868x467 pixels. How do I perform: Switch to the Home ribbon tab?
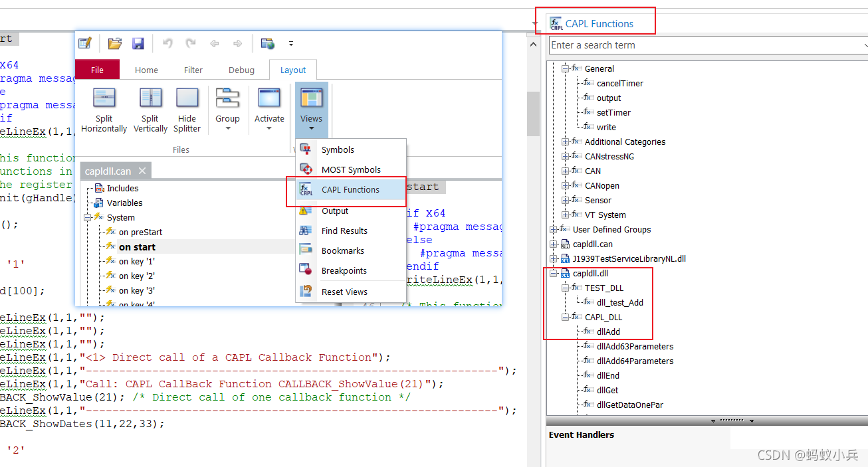146,70
